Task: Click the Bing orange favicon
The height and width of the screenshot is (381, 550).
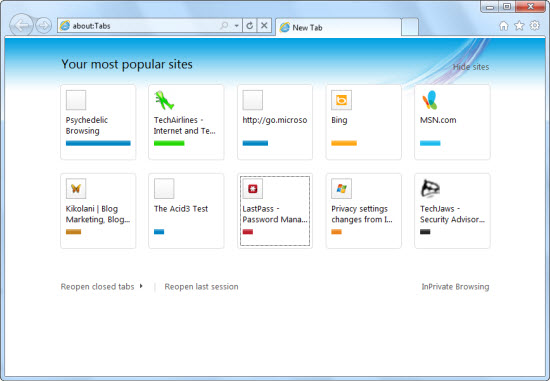Action: pos(341,100)
